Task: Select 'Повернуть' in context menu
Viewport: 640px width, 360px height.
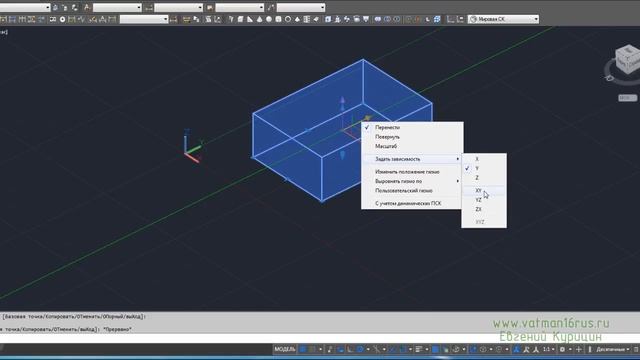Action: (412, 137)
